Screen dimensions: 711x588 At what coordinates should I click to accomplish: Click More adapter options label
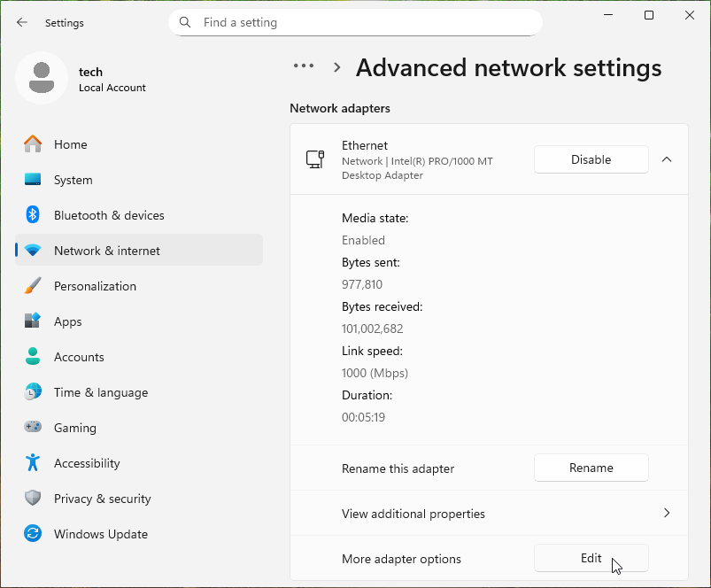coord(401,559)
